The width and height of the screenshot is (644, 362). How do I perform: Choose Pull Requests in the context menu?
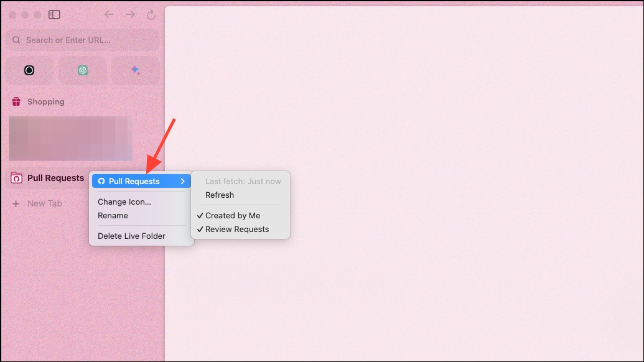[141, 181]
